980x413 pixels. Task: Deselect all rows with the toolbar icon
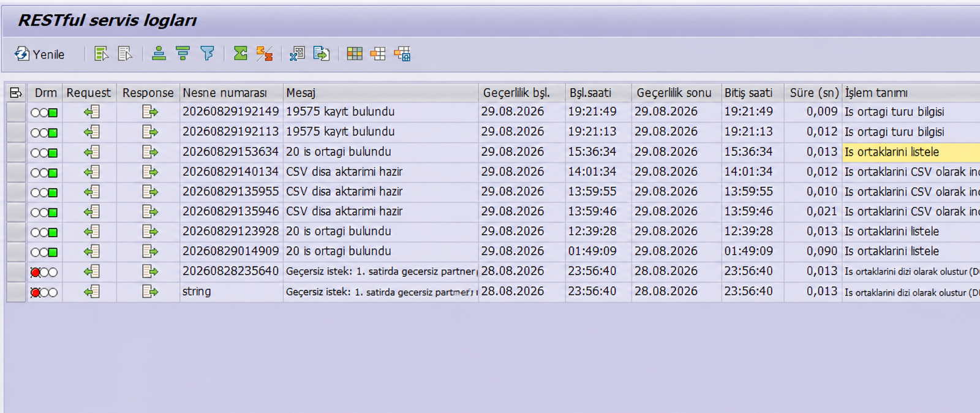(126, 54)
